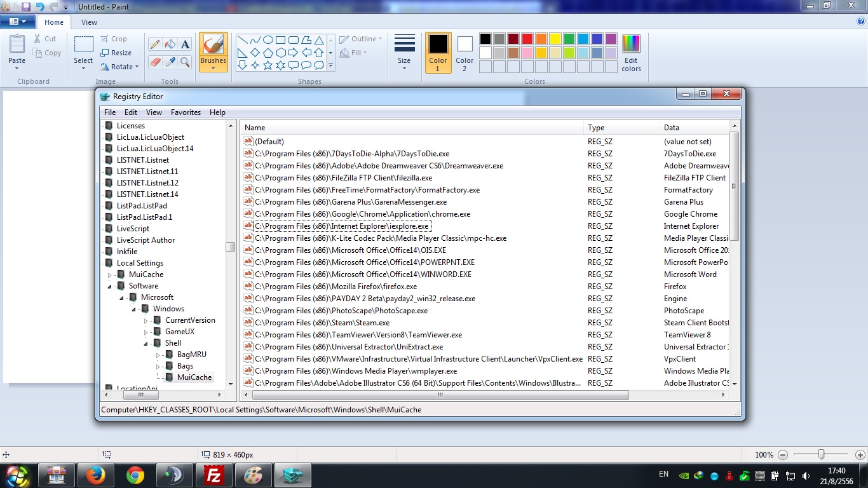Select the Steam.exe registry value
The width and height of the screenshot is (868, 488).
322,323
